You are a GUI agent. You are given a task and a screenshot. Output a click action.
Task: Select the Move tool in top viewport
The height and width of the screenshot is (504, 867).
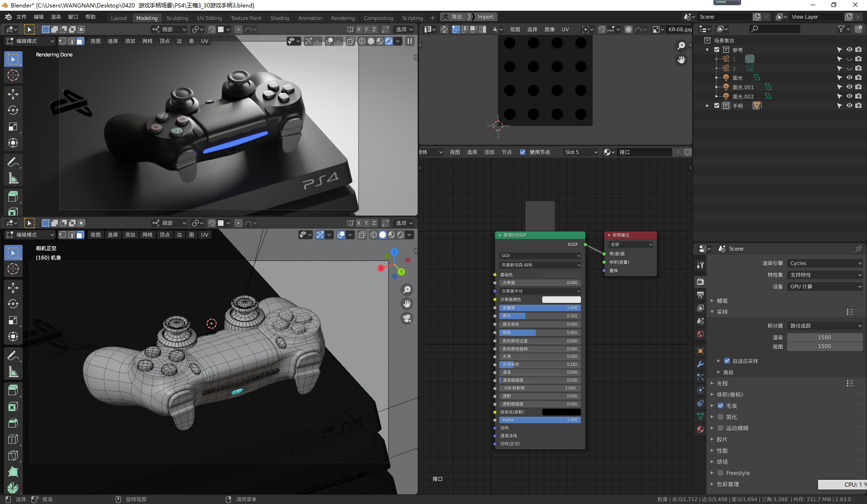pyautogui.click(x=13, y=94)
